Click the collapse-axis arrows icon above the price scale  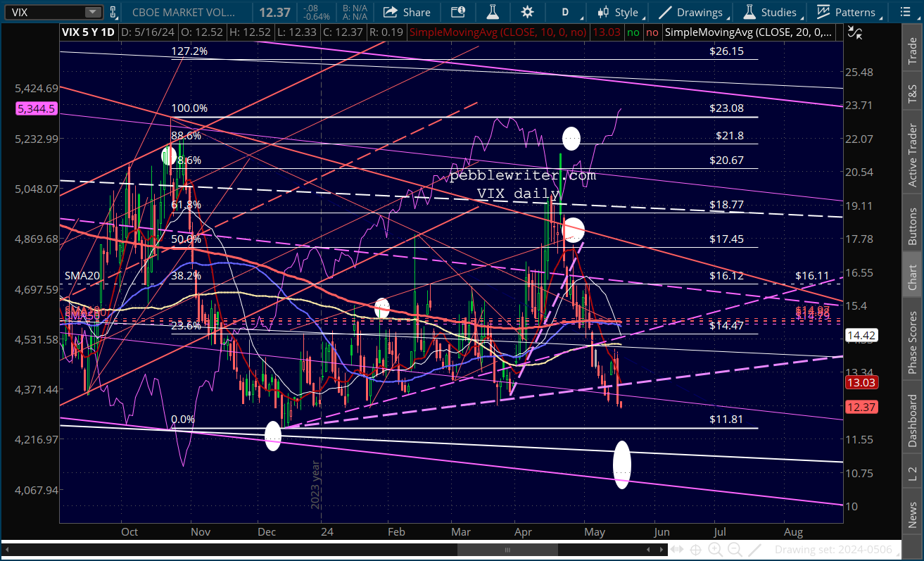tap(854, 32)
